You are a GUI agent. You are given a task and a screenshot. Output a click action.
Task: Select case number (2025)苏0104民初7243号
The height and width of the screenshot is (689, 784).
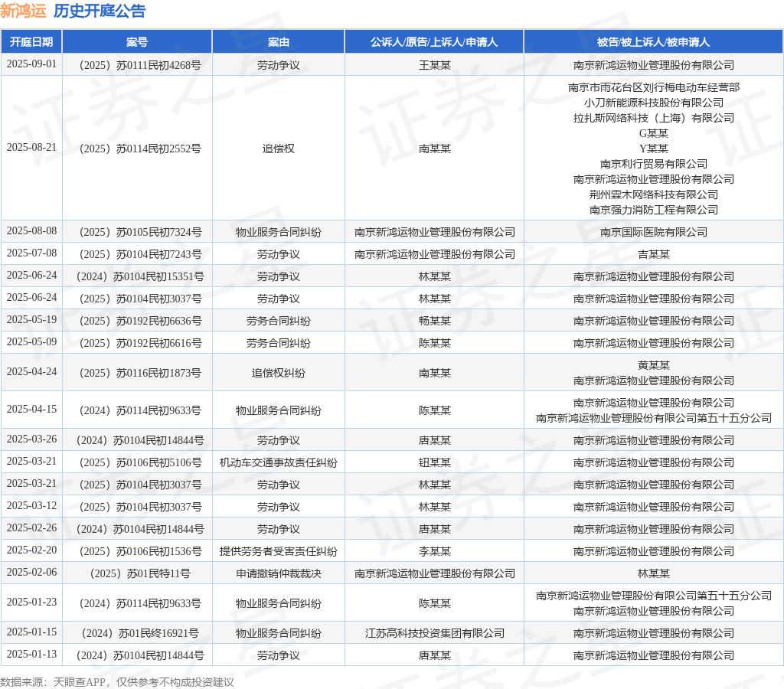point(137,254)
